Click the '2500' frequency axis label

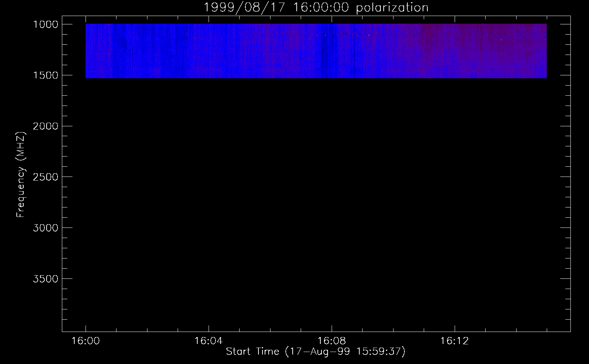point(46,177)
